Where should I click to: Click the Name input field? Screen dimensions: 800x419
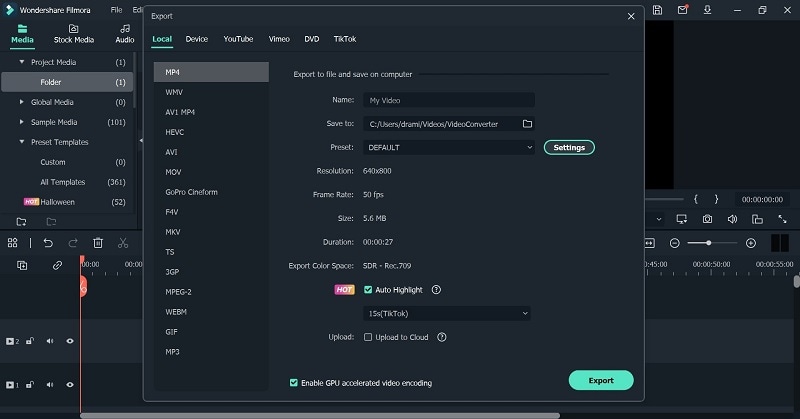pyautogui.click(x=449, y=100)
